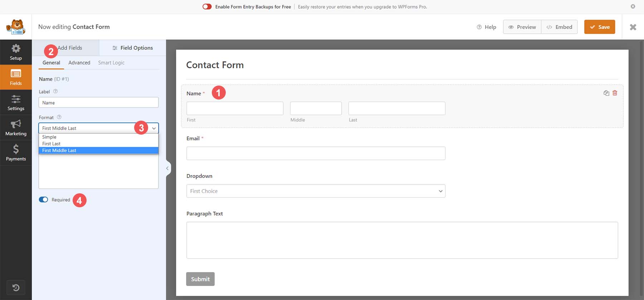Image resolution: width=644 pixels, height=300 pixels.
Task: Click the Preview button
Action: pos(522,27)
